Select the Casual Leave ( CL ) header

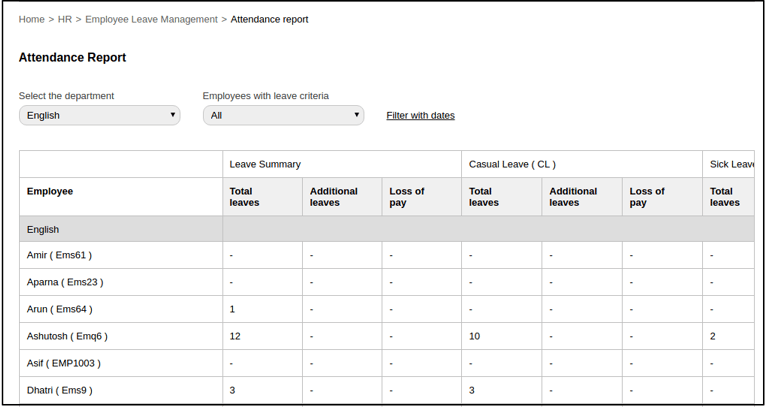click(512, 164)
